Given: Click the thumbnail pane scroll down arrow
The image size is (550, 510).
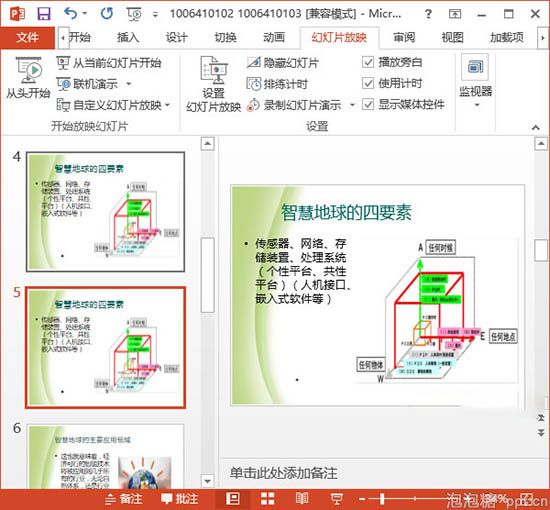Looking at the screenshot, I should tap(207, 481).
